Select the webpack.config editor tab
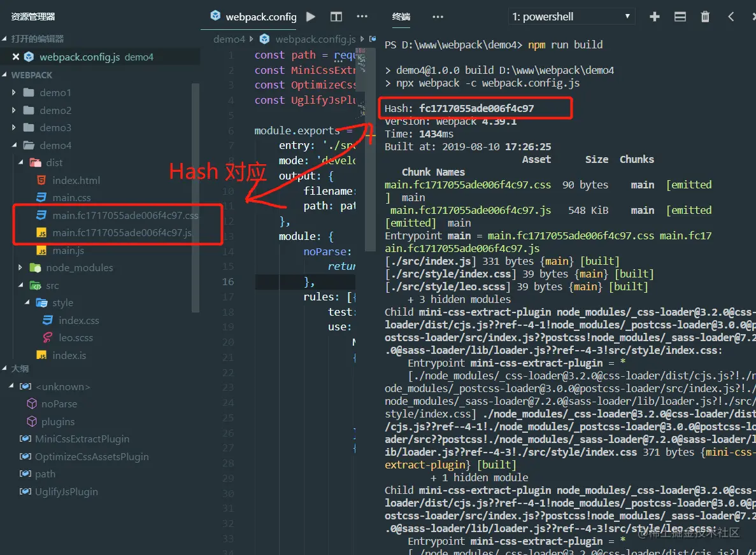756x555 pixels. coord(252,17)
